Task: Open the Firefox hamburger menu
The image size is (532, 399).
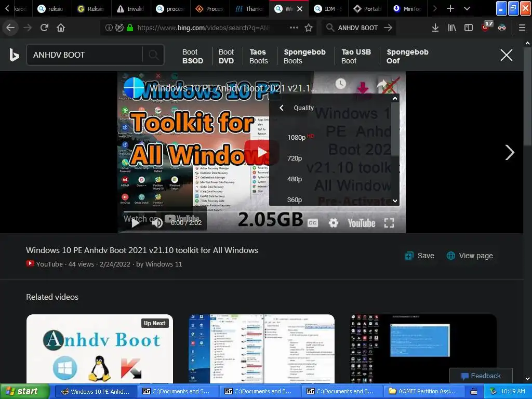Action: (522, 28)
